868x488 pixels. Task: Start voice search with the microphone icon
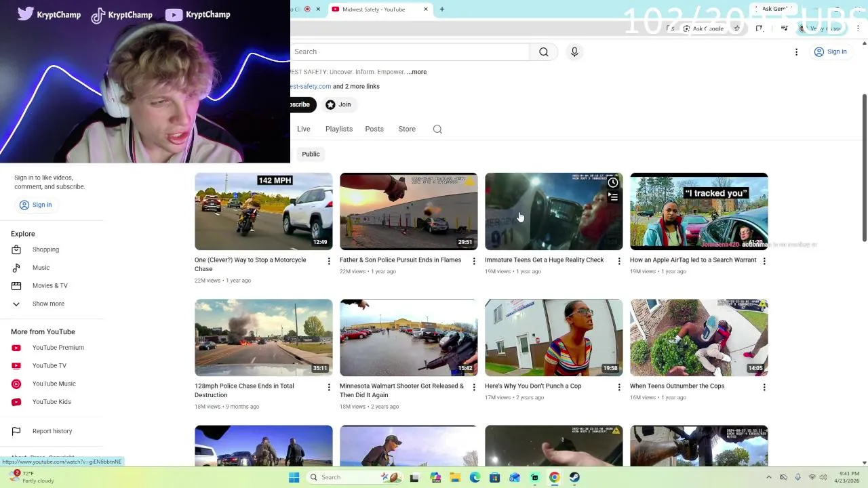tap(574, 52)
